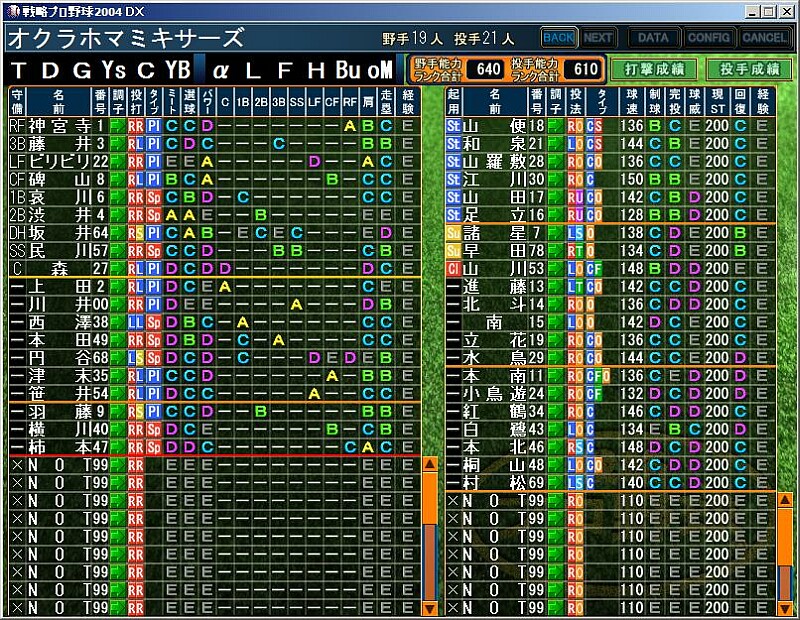Click the green condition icon for 渋井

(x=118, y=215)
